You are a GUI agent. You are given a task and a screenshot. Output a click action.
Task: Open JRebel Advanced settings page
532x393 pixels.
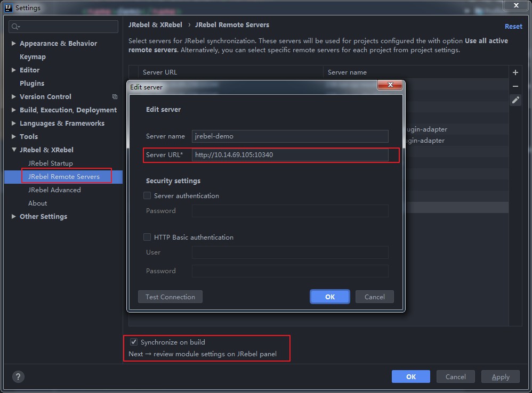[x=54, y=190]
